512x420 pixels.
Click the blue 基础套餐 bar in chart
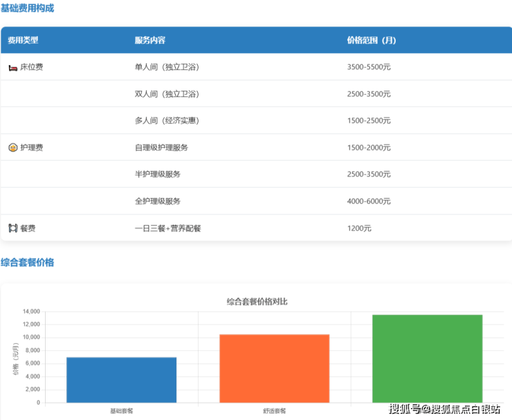click(x=122, y=379)
